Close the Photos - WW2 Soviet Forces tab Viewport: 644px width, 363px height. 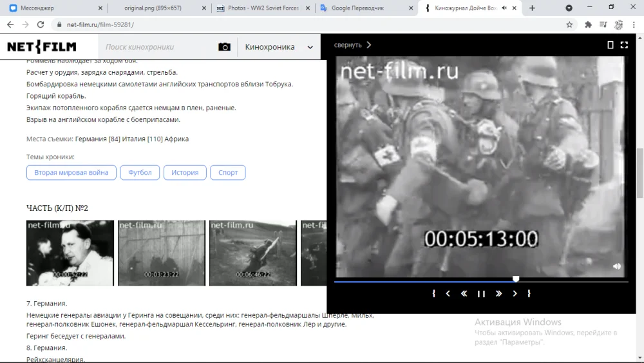point(308,8)
